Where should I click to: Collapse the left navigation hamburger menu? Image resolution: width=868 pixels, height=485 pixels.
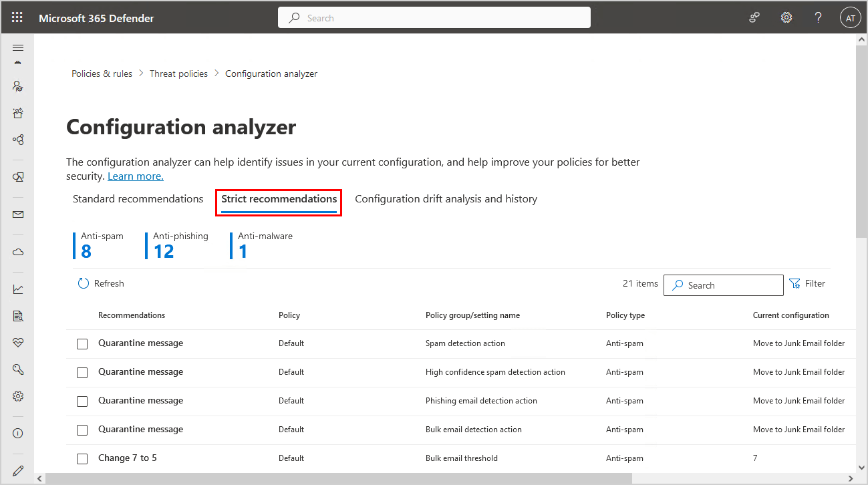point(18,47)
